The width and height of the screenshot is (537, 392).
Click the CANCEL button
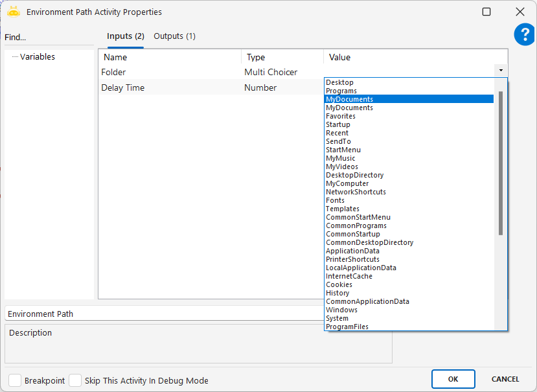pos(505,379)
